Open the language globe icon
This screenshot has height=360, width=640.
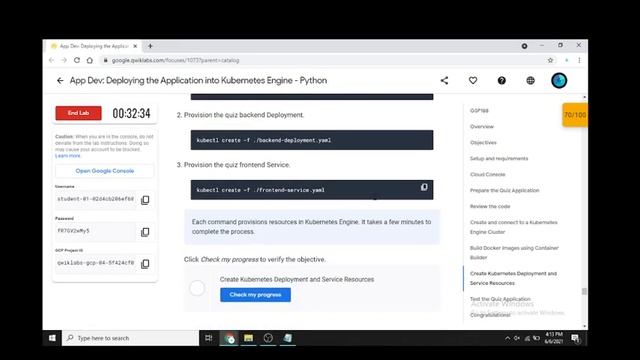click(530, 81)
